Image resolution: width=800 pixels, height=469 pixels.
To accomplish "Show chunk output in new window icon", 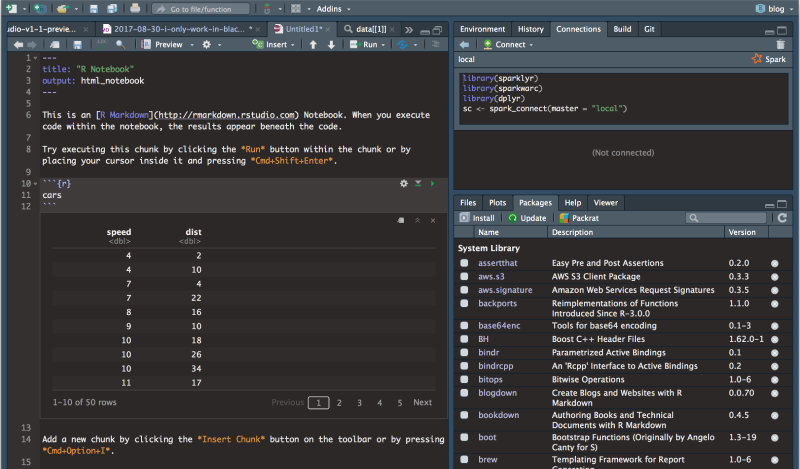I will [401, 220].
